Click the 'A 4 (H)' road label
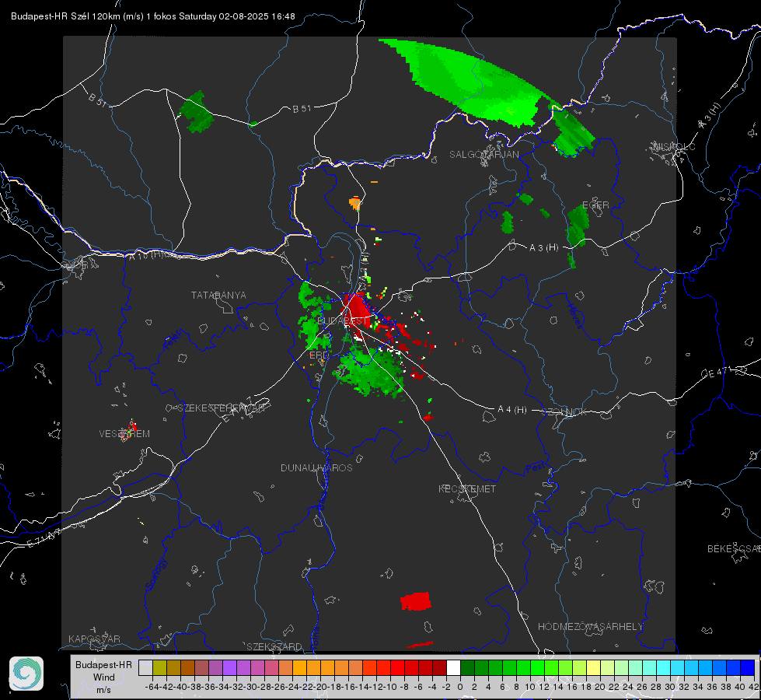Viewport: 761px width, 700px height. click(x=512, y=410)
